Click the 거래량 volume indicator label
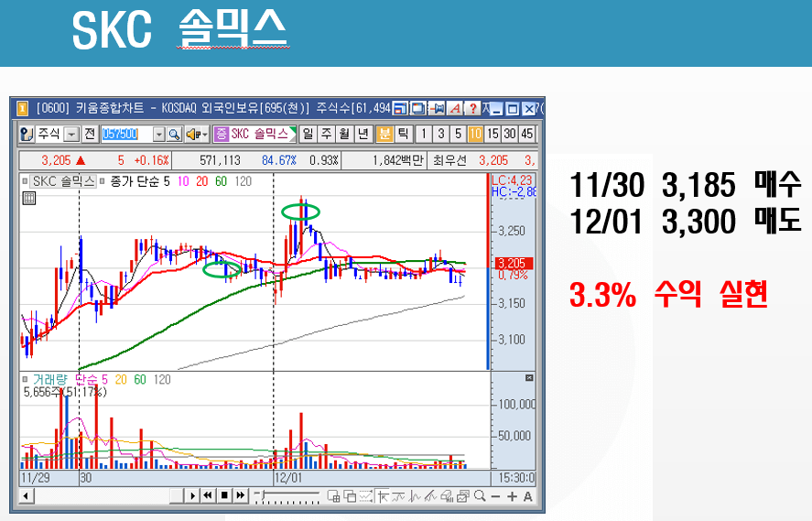 pyautogui.click(x=49, y=380)
